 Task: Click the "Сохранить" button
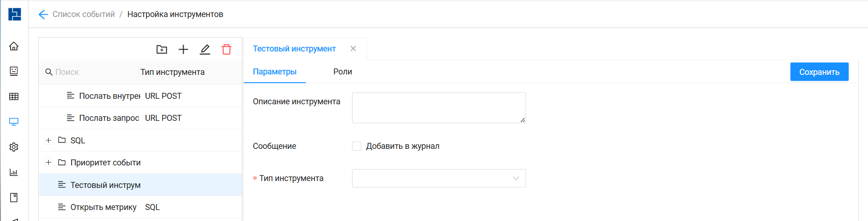[819, 72]
